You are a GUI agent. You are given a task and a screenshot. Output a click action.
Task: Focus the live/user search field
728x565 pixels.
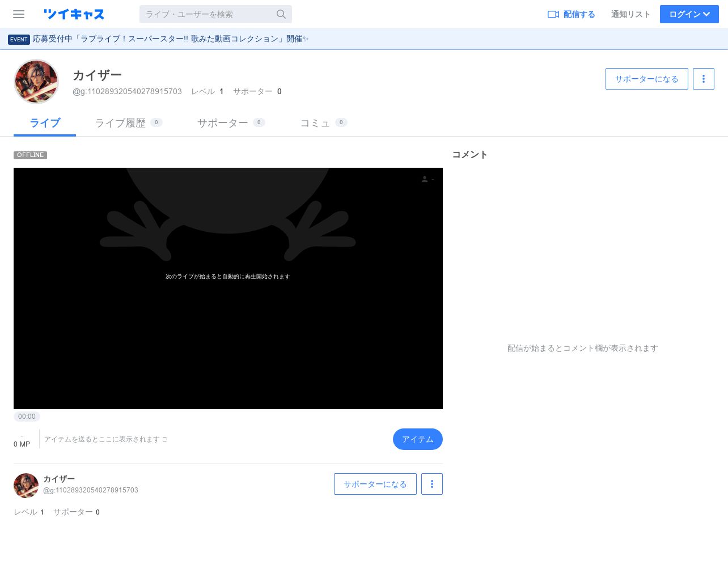click(215, 14)
